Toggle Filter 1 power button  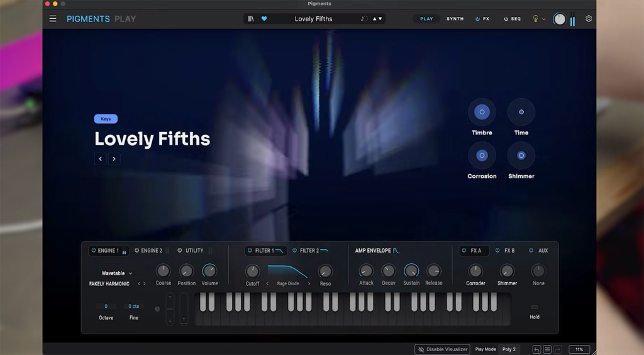[250, 250]
